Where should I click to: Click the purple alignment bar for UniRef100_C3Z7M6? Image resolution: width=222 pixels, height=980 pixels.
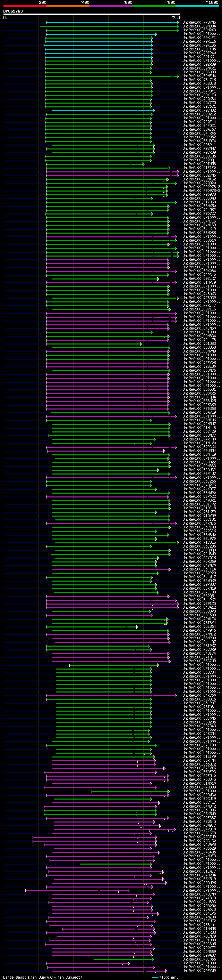pyautogui.click(x=112, y=175)
